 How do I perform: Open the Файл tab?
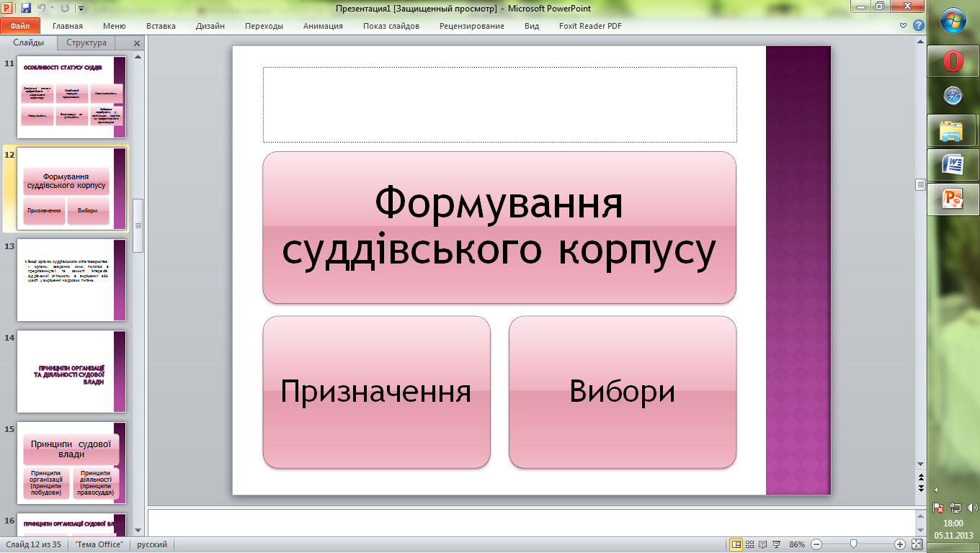(x=20, y=26)
